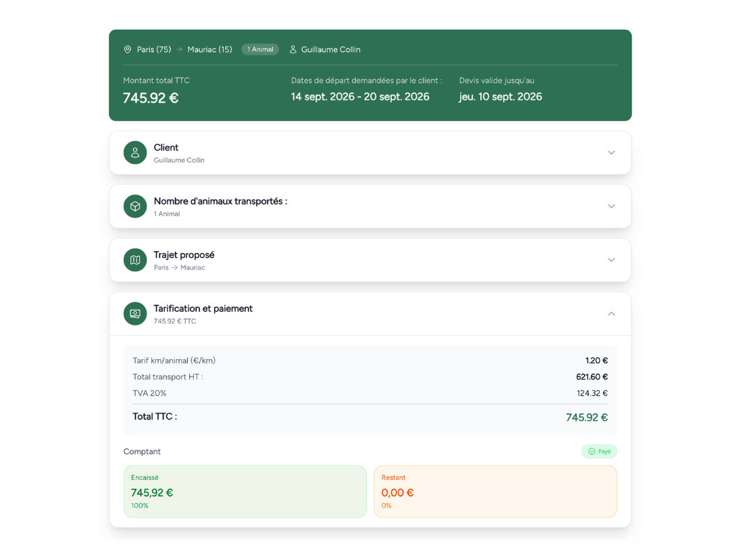
Task: Click the checkmark icon in the Payé badge
Action: click(592, 452)
